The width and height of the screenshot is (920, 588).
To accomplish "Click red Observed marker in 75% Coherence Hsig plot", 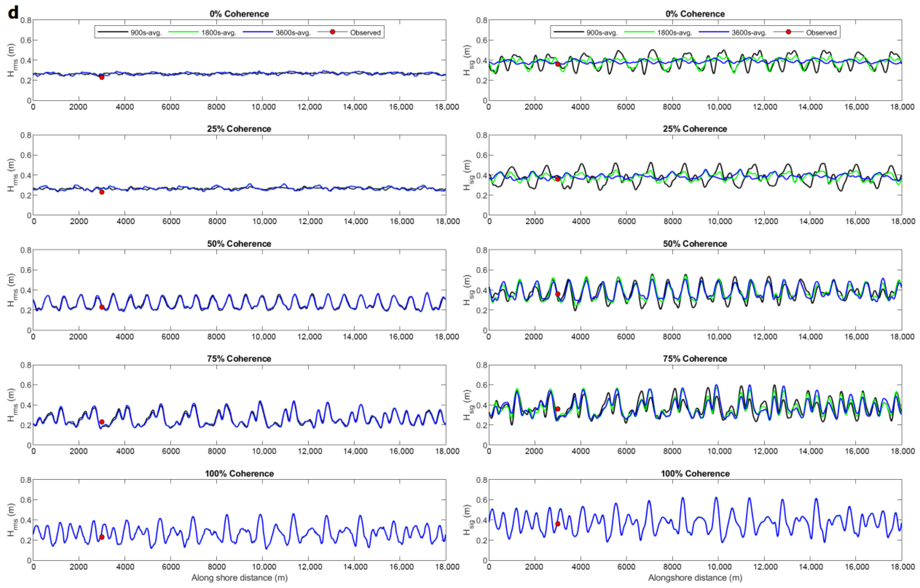I will [x=557, y=409].
